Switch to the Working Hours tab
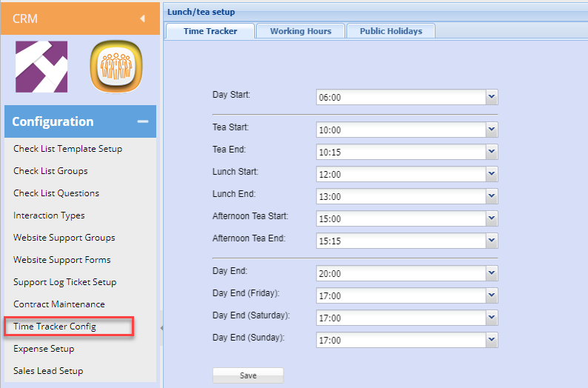The width and height of the screenshot is (588, 388). click(301, 31)
